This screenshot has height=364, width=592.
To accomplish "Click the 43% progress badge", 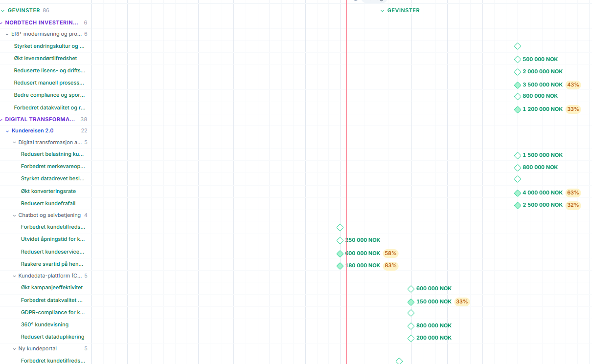I will pyautogui.click(x=573, y=85).
